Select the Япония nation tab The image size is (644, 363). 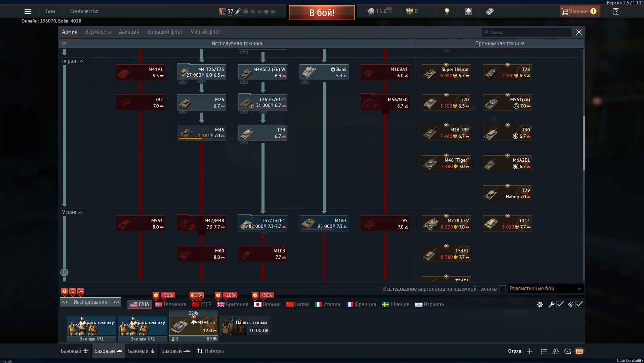[268, 305]
